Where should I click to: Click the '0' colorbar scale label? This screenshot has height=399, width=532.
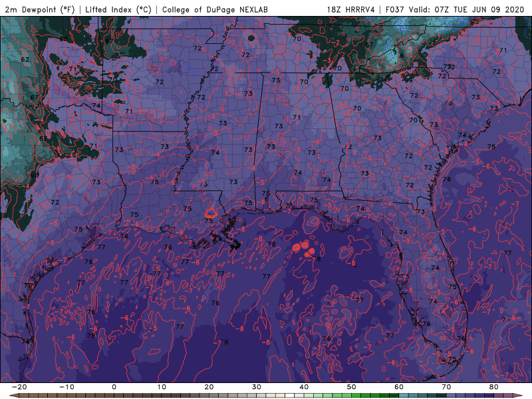tap(114, 387)
